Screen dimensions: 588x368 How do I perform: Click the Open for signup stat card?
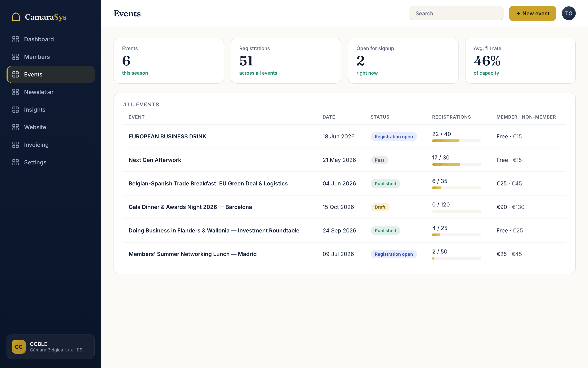(x=403, y=61)
